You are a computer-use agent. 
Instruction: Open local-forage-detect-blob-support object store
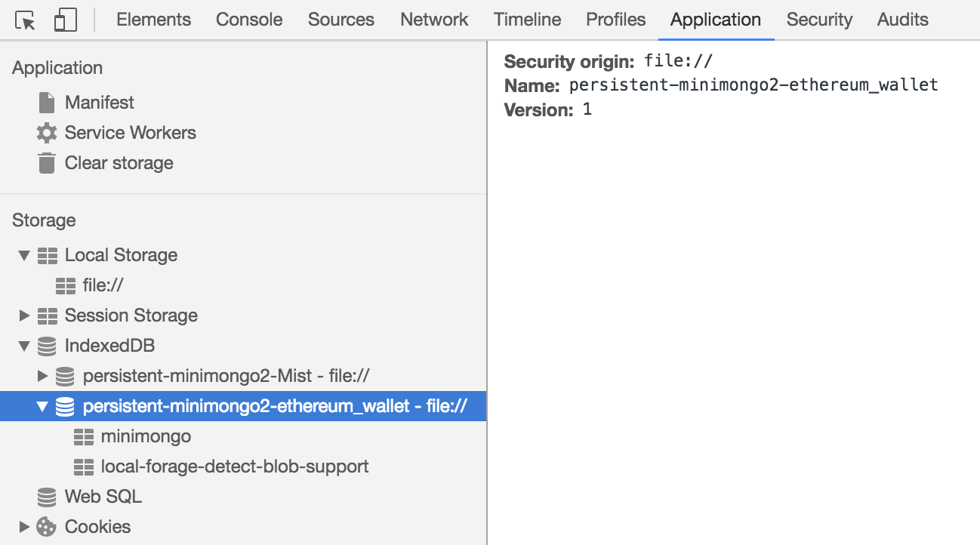[x=235, y=466]
